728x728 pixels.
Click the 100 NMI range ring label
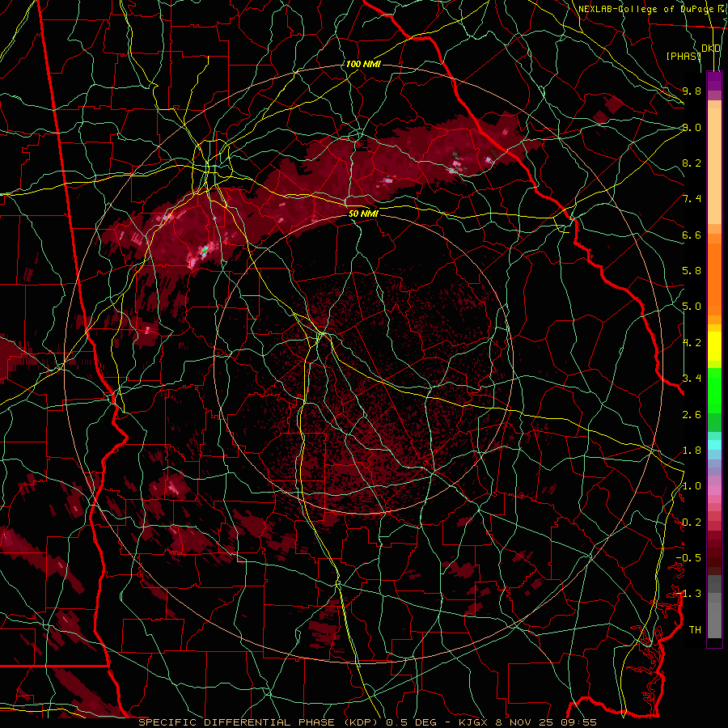tap(363, 64)
